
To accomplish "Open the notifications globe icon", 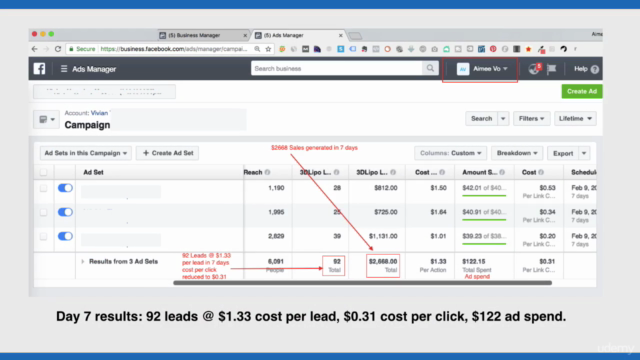I will (x=534, y=69).
